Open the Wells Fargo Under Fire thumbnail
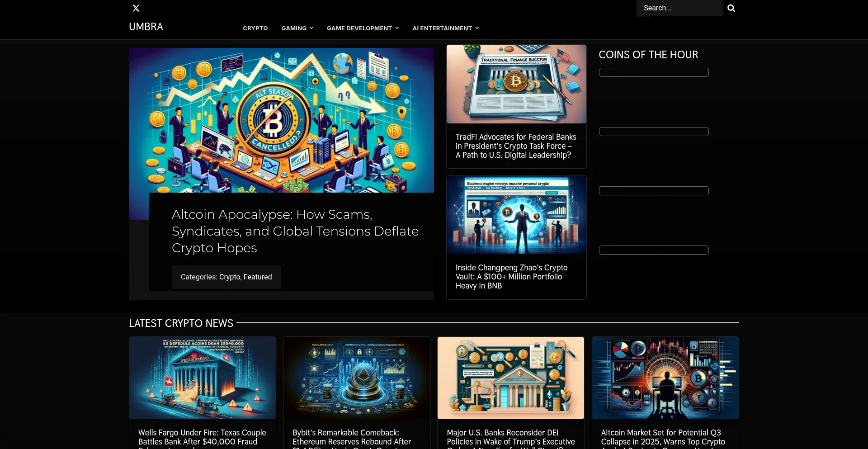Viewport: 868px width, 449px height. pos(202,378)
